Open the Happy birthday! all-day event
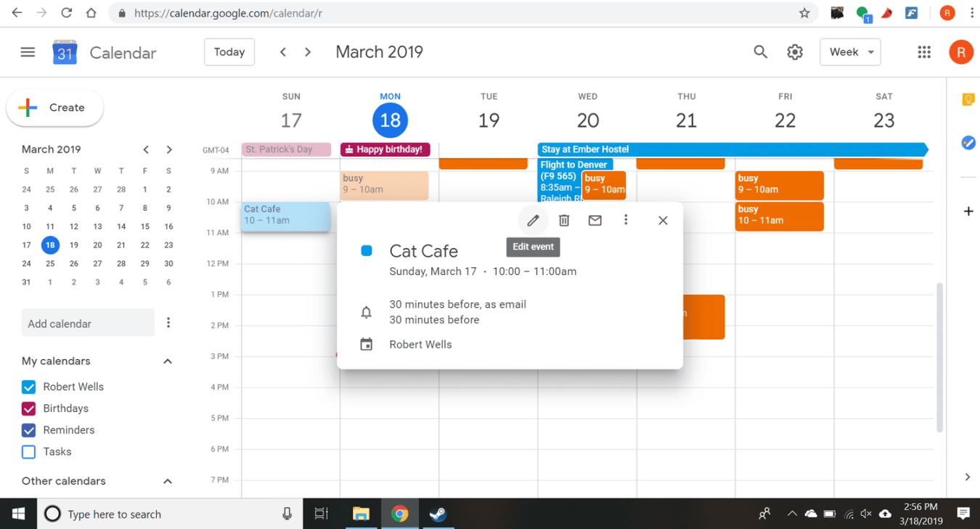Image resolution: width=980 pixels, height=529 pixels. click(385, 149)
